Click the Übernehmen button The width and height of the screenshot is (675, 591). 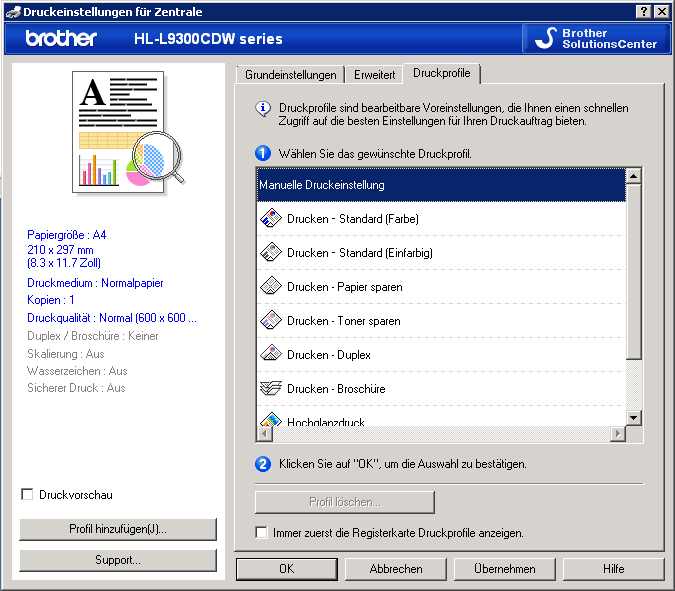pos(505,569)
